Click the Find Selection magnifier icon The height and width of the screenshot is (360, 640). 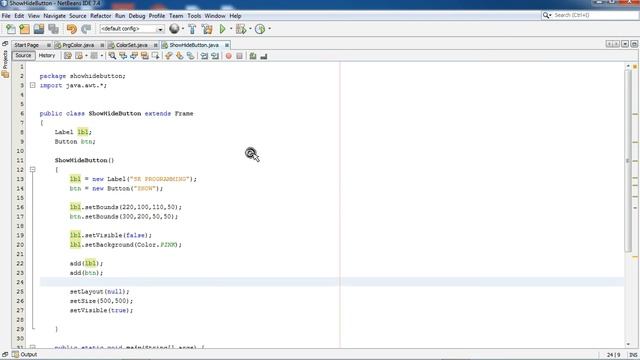[x=112, y=56]
